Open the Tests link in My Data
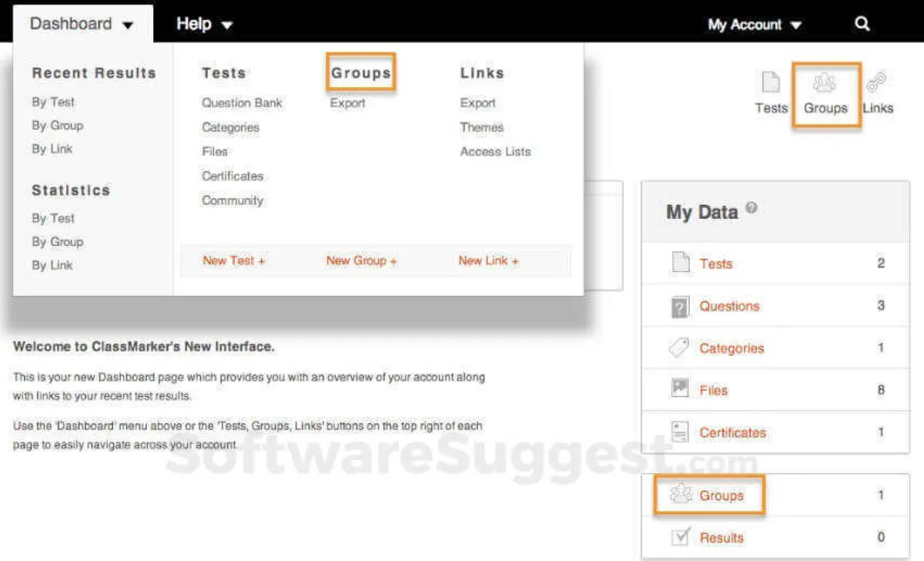924x561 pixels. [x=715, y=264]
